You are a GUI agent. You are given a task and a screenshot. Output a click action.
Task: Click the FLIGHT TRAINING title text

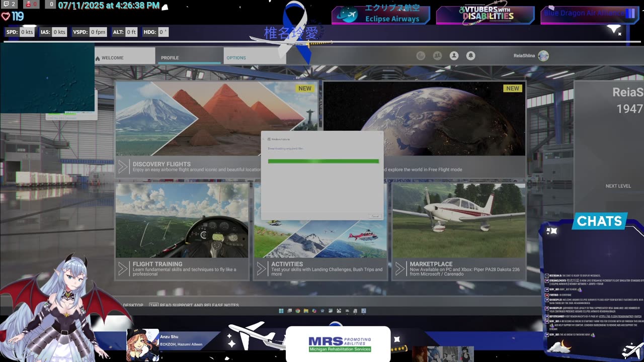pyautogui.click(x=157, y=264)
